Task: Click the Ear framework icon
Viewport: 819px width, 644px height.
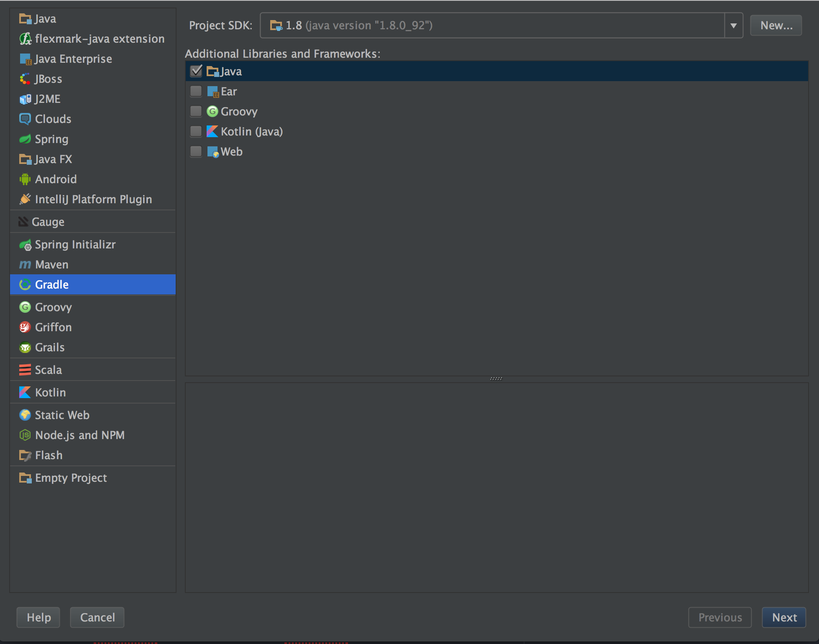Action: [x=213, y=92]
